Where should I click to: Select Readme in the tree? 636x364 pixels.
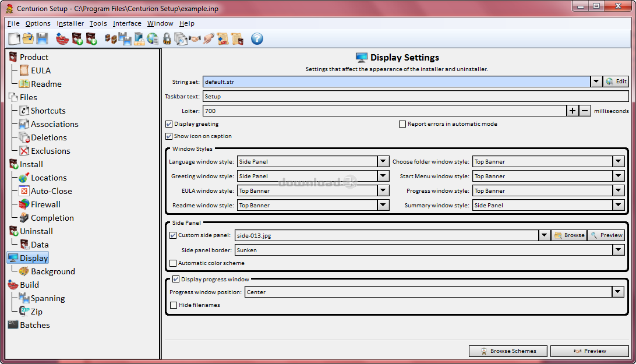(46, 84)
